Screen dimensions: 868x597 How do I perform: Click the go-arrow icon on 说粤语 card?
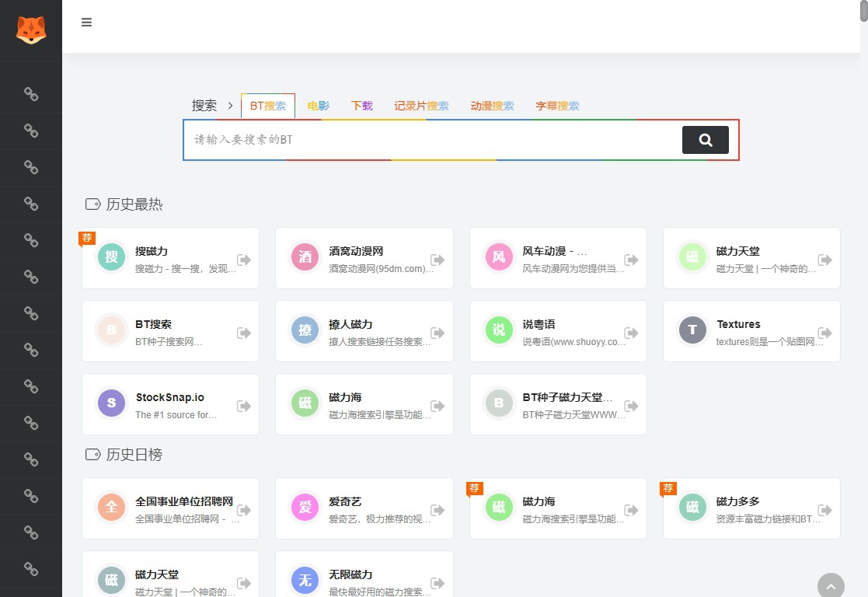[x=631, y=333]
